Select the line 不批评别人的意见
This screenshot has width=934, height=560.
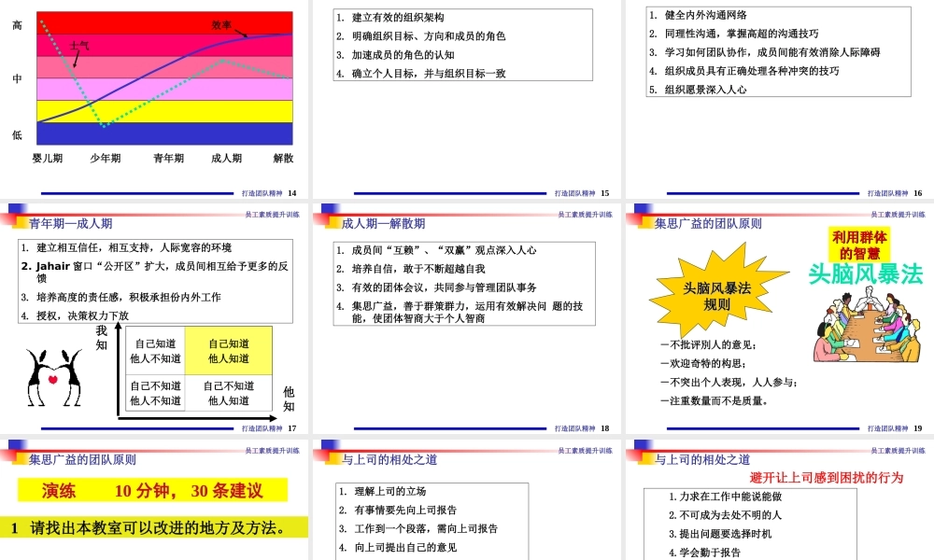pyautogui.click(x=709, y=344)
